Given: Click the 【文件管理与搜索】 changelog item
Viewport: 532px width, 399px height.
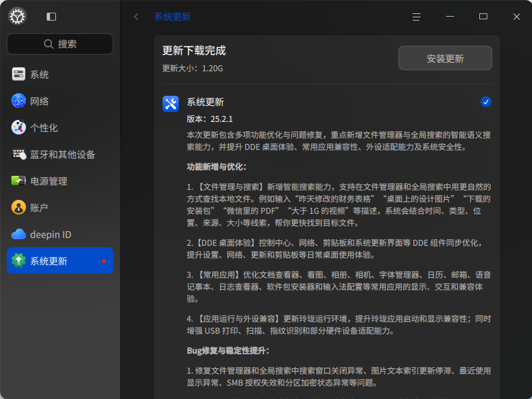Looking at the screenshot, I should pyautogui.click(x=339, y=205).
